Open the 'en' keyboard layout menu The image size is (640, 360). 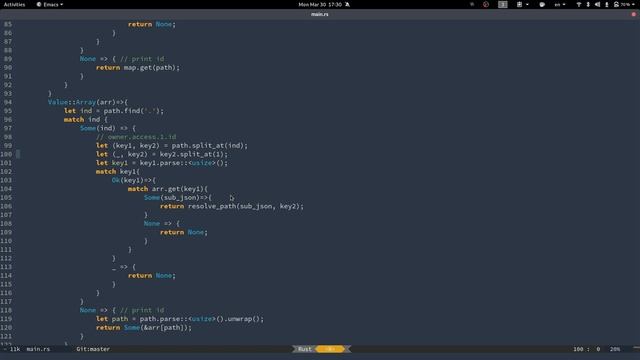pyautogui.click(x=560, y=4)
